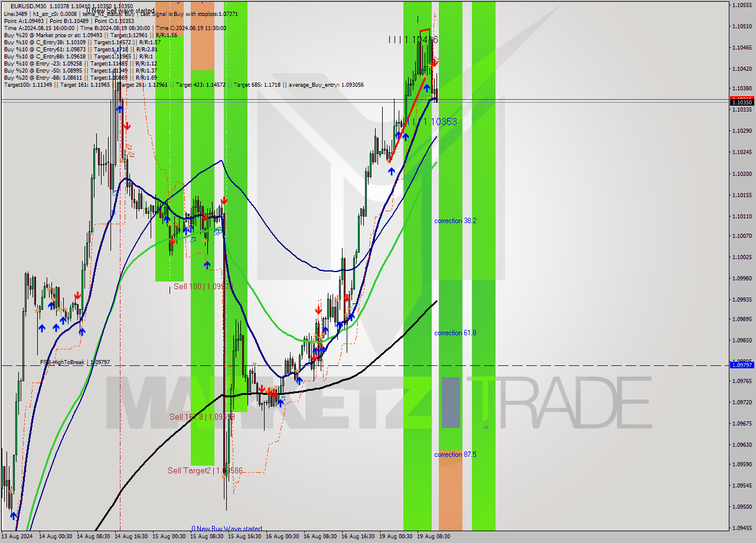Select the 'Sell 161.8' level label

(x=203, y=417)
